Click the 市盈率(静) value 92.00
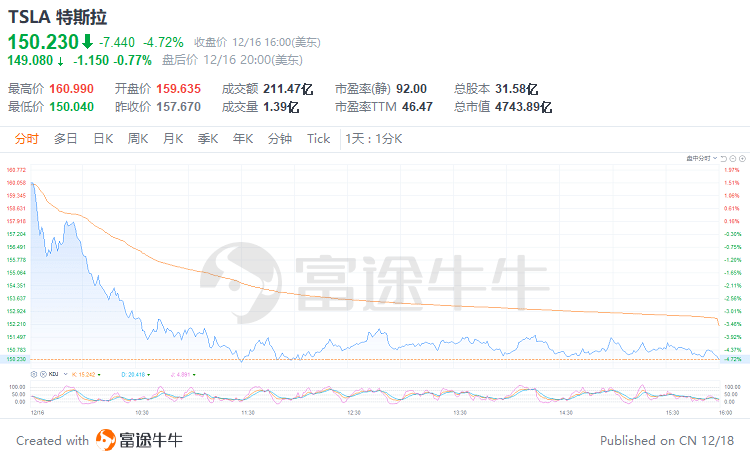This screenshot has width=750, height=461. (x=411, y=89)
